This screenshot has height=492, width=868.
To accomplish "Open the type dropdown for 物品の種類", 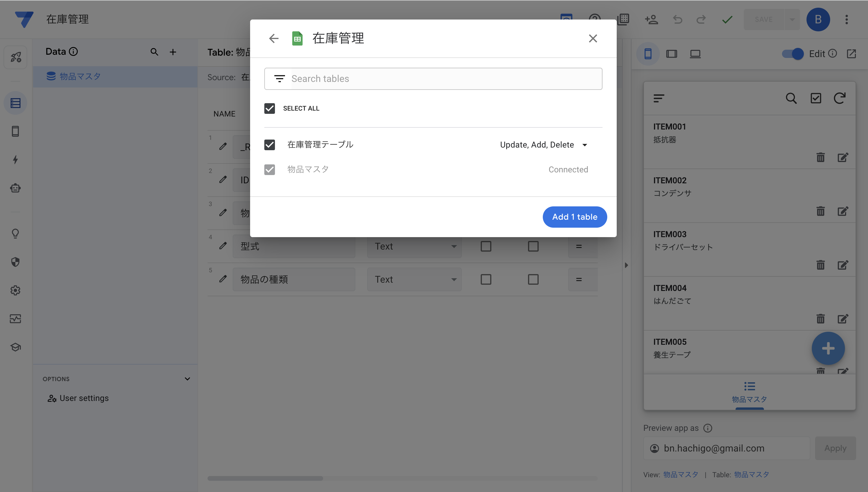I will pos(414,279).
